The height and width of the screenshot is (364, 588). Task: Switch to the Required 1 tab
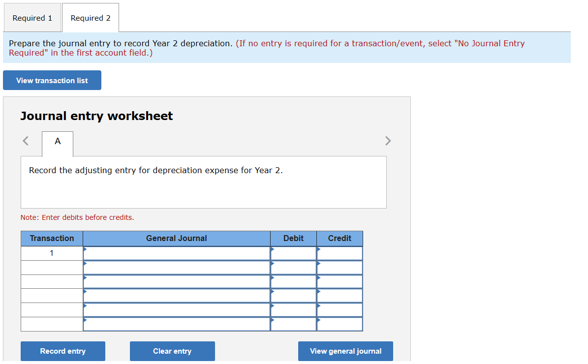coord(32,18)
